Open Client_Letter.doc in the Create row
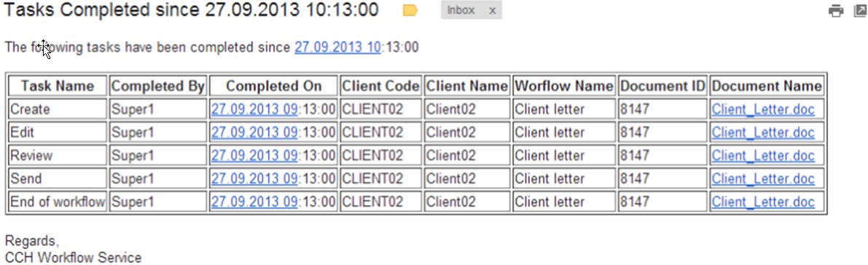This screenshot has height=265, width=868. tap(763, 109)
